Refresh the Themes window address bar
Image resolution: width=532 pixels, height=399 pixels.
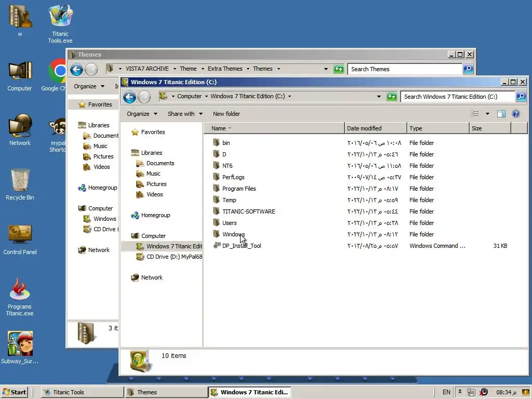click(x=339, y=69)
